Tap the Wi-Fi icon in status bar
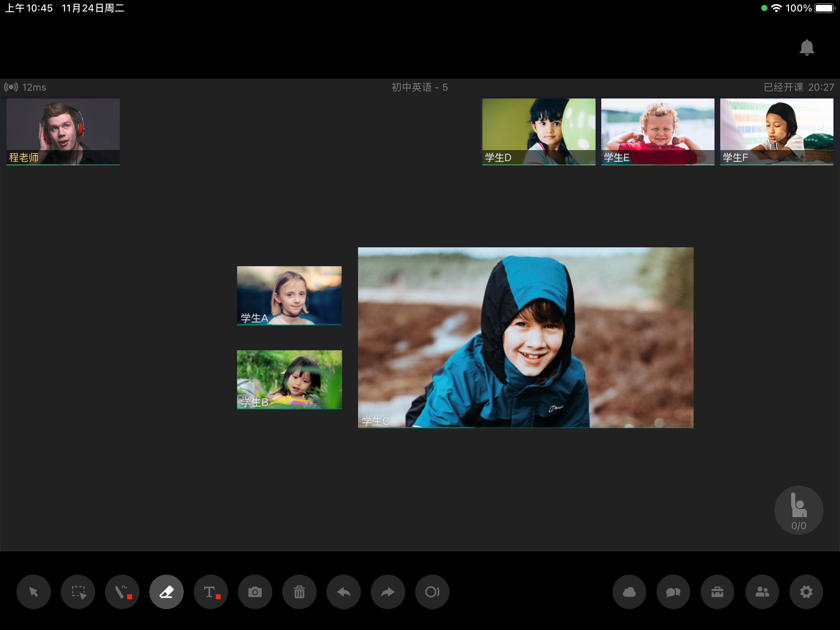This screenshot has height=630, width=840. 776,8
